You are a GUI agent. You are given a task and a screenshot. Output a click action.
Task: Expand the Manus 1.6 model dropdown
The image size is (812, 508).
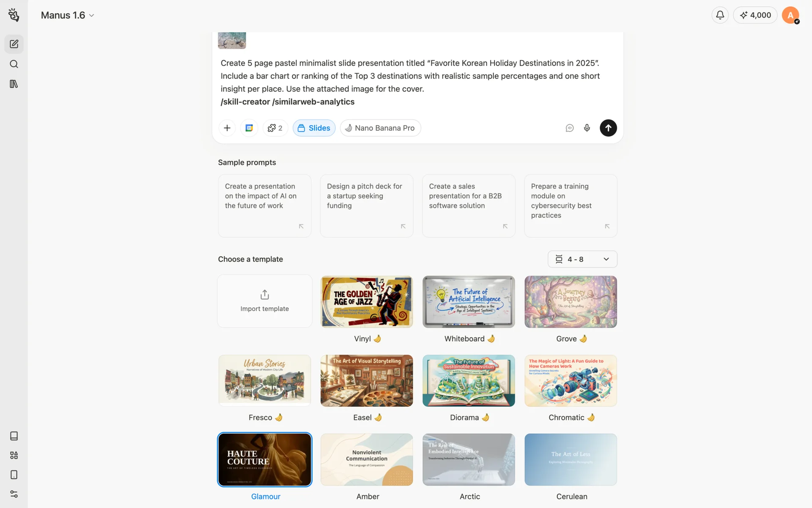click(68, 15)
